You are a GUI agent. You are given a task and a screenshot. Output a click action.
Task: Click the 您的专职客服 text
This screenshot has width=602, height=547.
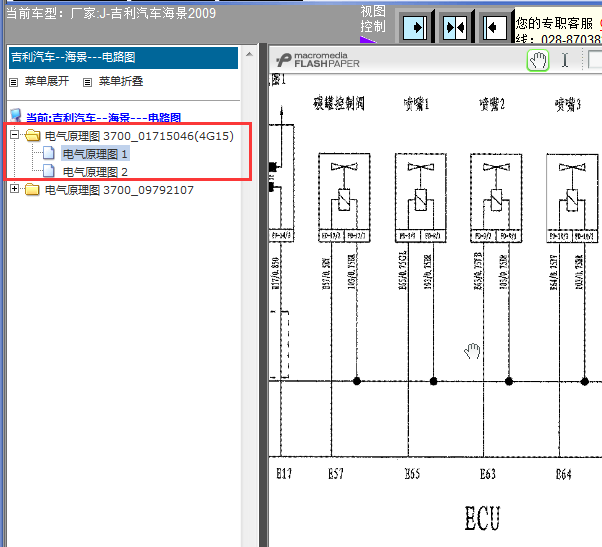click(x=554, y=23)
